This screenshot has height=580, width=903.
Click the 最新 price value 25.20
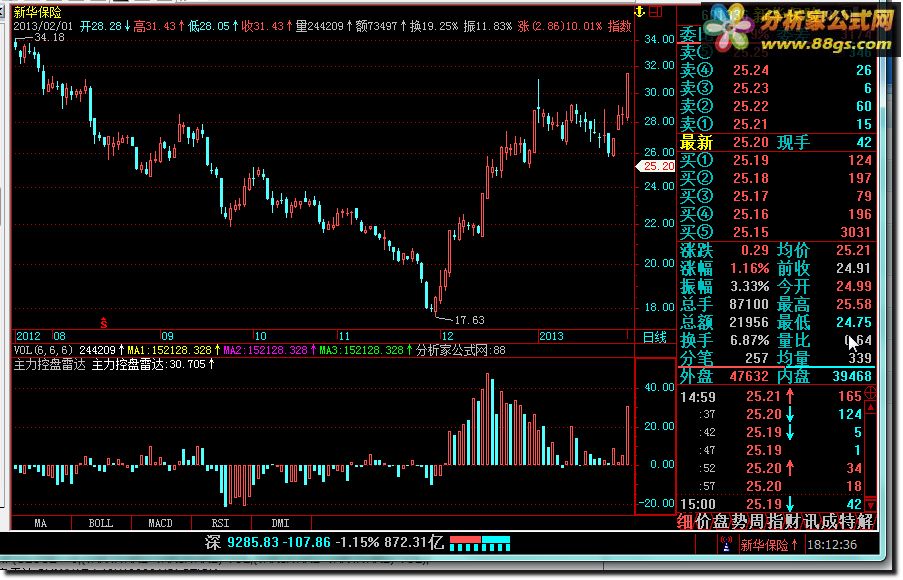click(751, 142)
